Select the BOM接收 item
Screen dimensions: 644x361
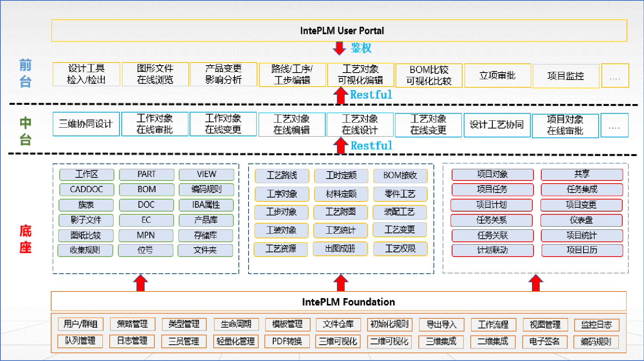(400, 175)
